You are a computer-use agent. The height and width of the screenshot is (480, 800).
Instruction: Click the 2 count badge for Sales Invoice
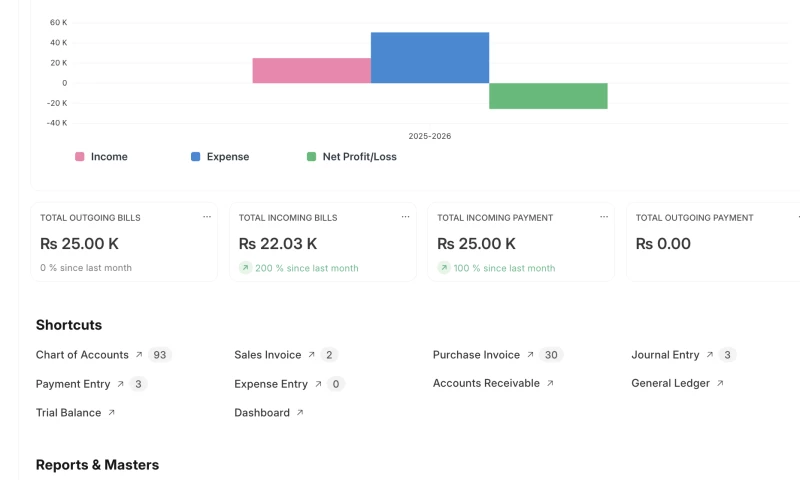329,355
